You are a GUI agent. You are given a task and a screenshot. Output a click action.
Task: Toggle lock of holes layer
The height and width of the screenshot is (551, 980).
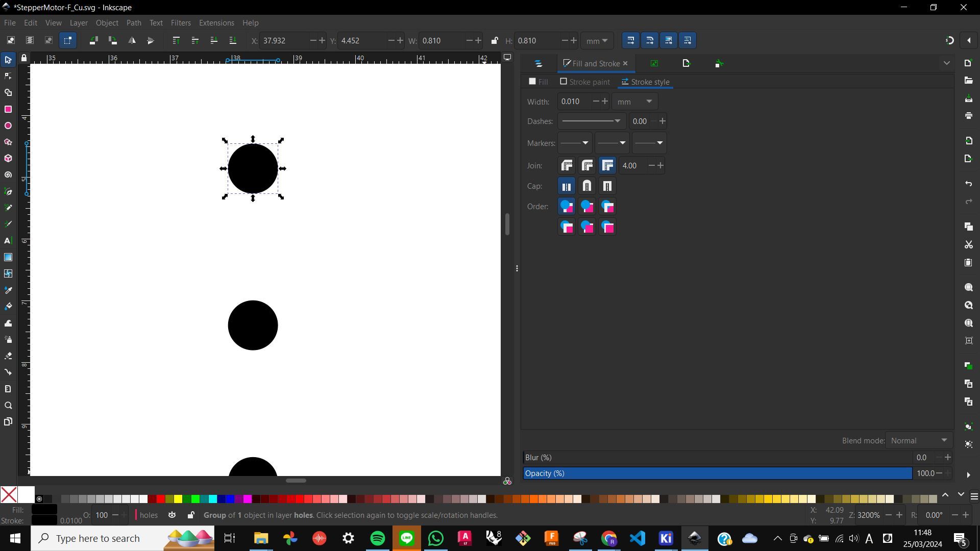click(190, 515)
